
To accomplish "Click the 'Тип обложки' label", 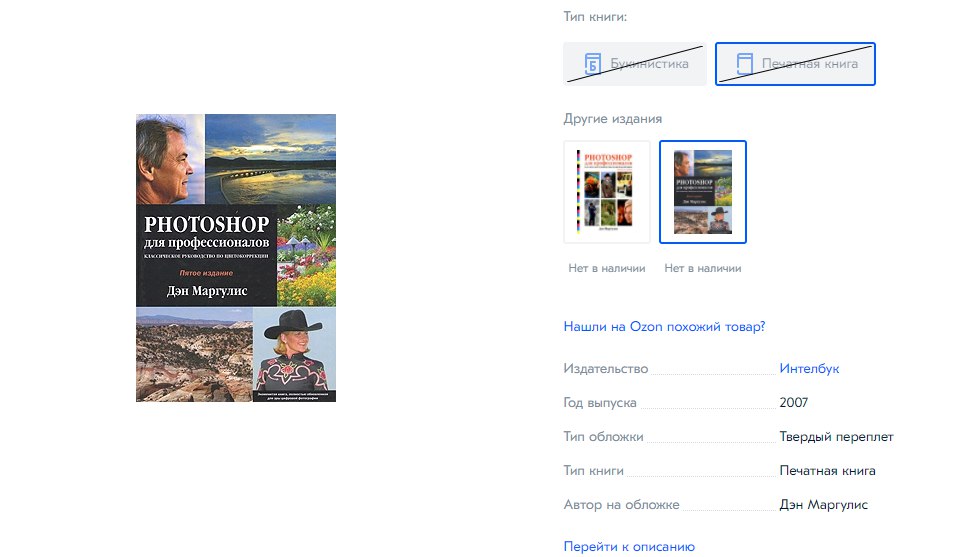I will (x=603, y=437).
